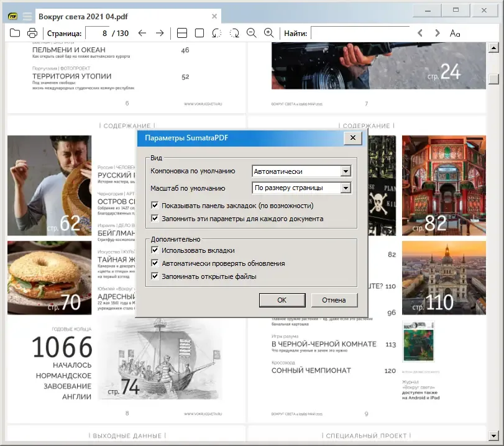The image size is (504, 446).
Task: Zoom out with the magnifier minus icon
Action: tap(252, 33)
